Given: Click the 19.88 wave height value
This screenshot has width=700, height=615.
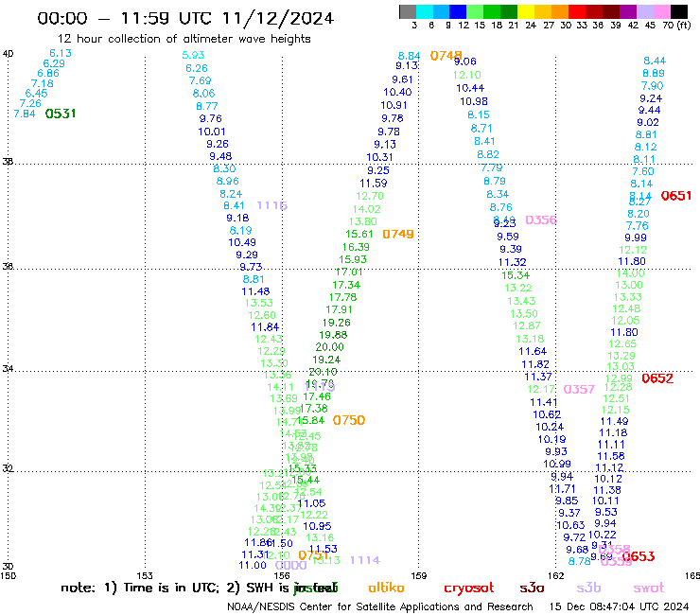Looking at the screenshot, I should tap(333, 335).
